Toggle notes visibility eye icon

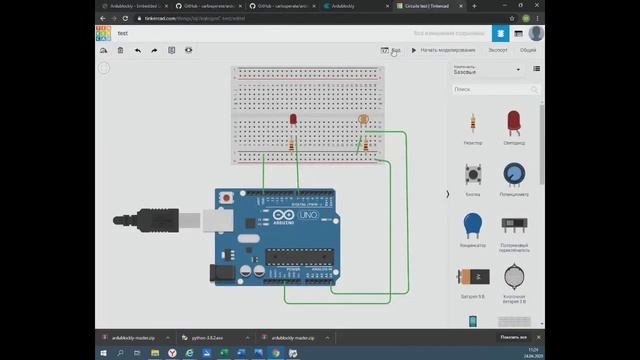coord(189,50)
